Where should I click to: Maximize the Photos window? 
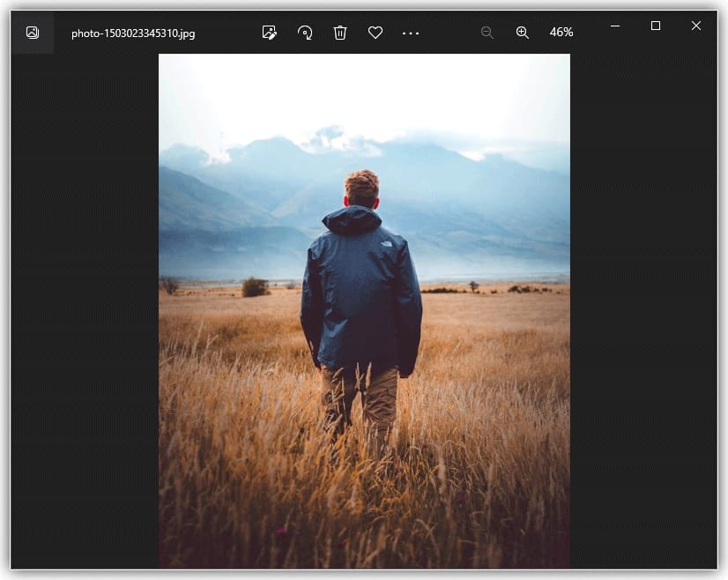[655, 27]
